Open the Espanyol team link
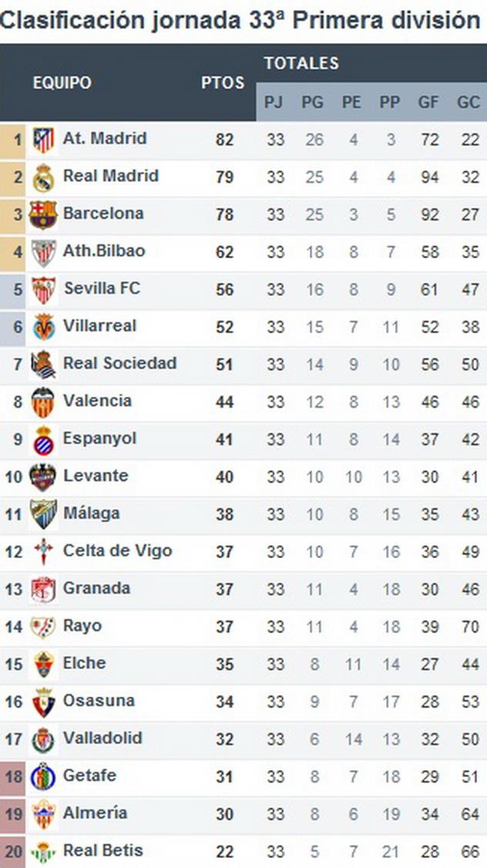This screenshot has height=868, width=487. 99,438
